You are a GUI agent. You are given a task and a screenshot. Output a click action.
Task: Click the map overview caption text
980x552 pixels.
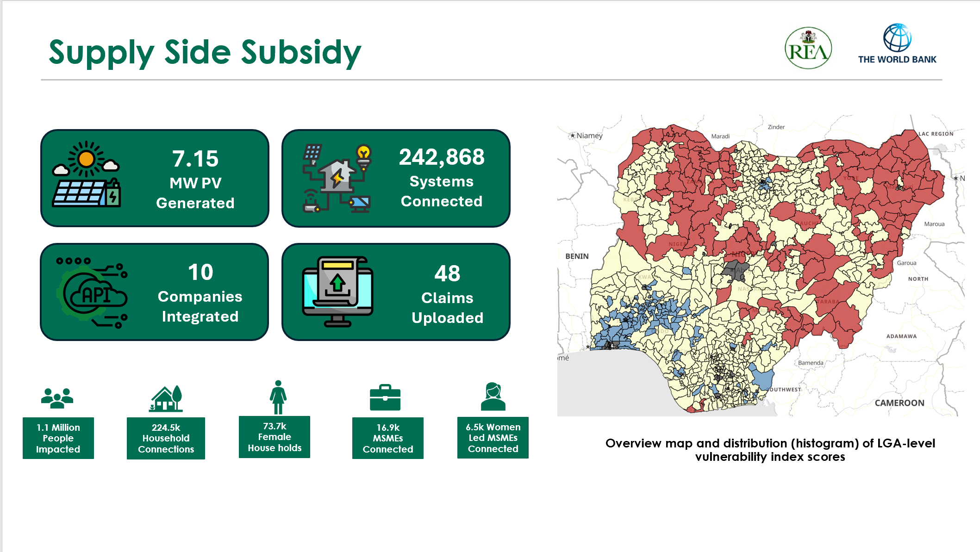pyautogui.click(x=770, y=450)
